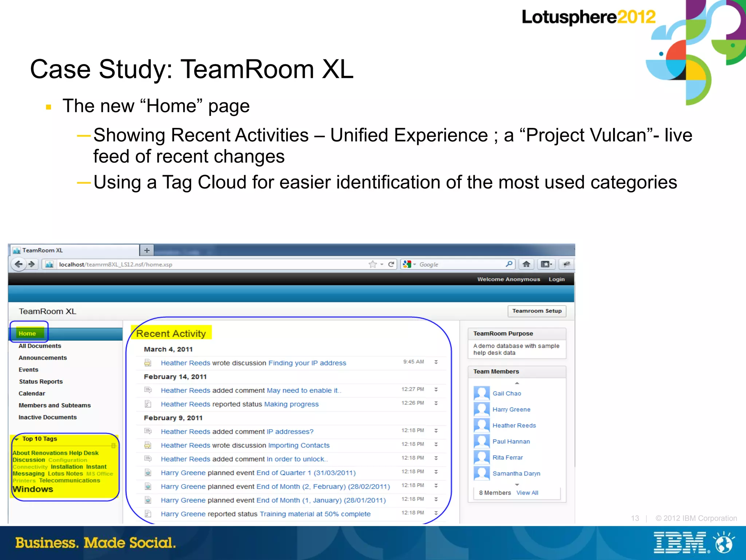Click View All members link
The height and width of the screenshot is (560, 746).
pos(527,493)
